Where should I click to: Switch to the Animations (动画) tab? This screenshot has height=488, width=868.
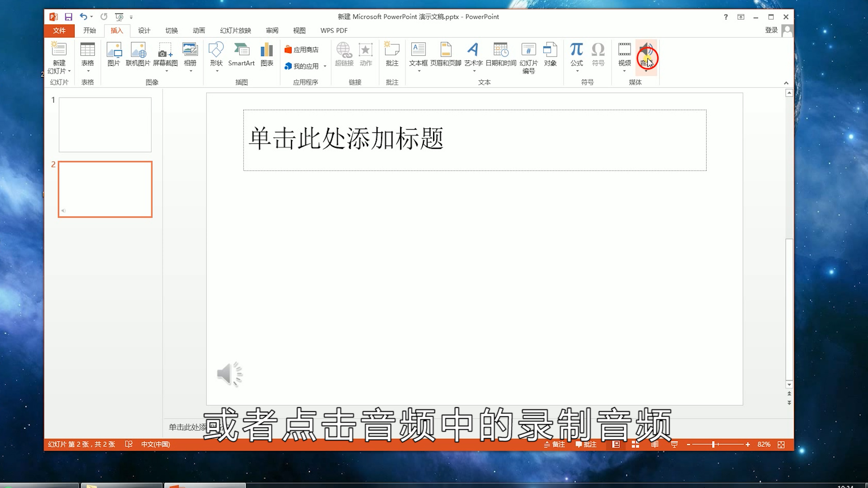pos(199,31)
